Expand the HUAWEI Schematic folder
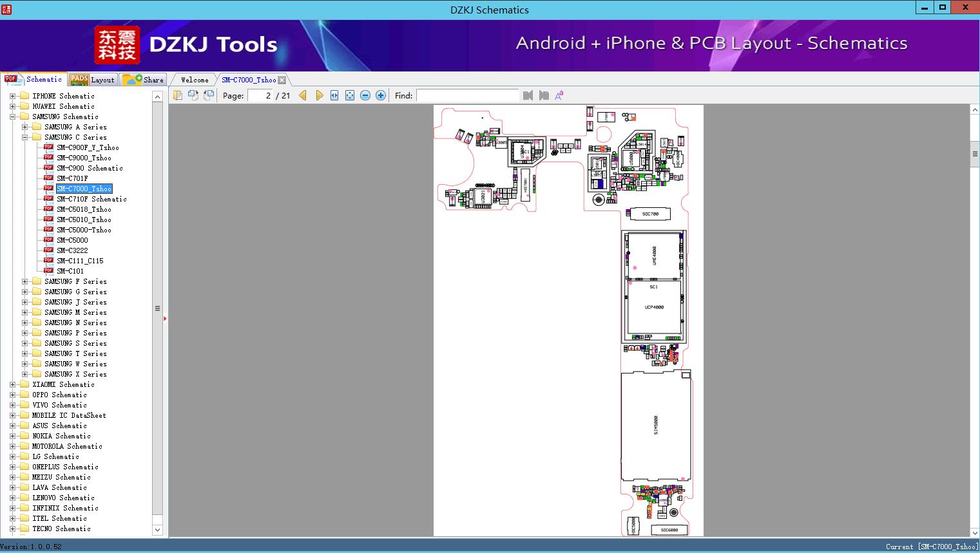Viewport: 980px width, 553px height. pyautogui.click(x=12, y=106)
